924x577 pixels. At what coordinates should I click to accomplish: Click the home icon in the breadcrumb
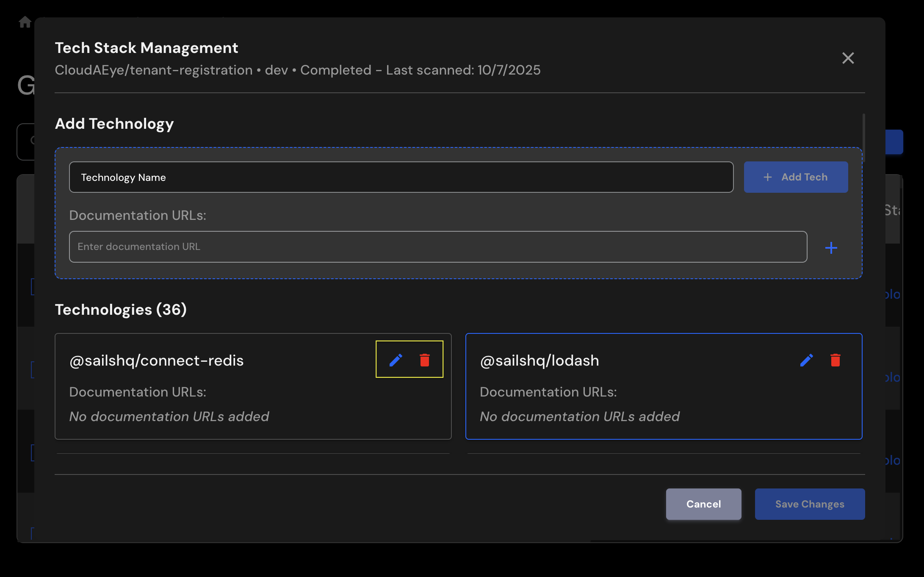click(25, 22)
